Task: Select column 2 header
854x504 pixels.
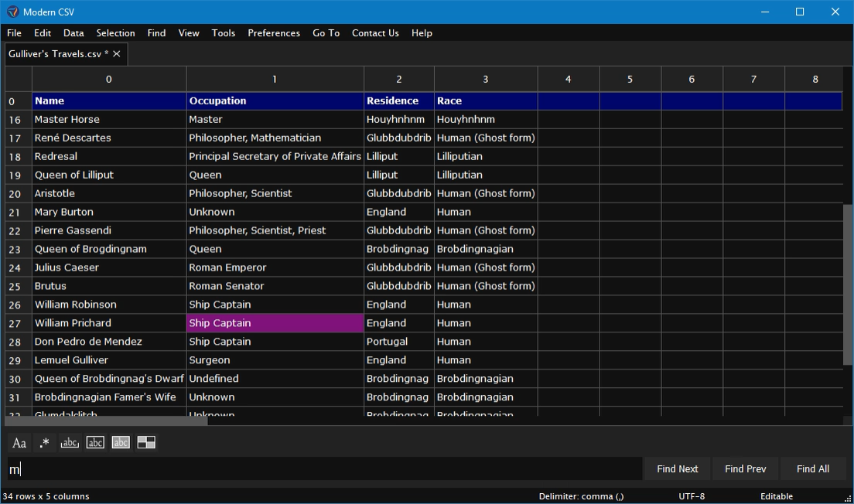Action: pyautogui.click(x=399, y=80)
